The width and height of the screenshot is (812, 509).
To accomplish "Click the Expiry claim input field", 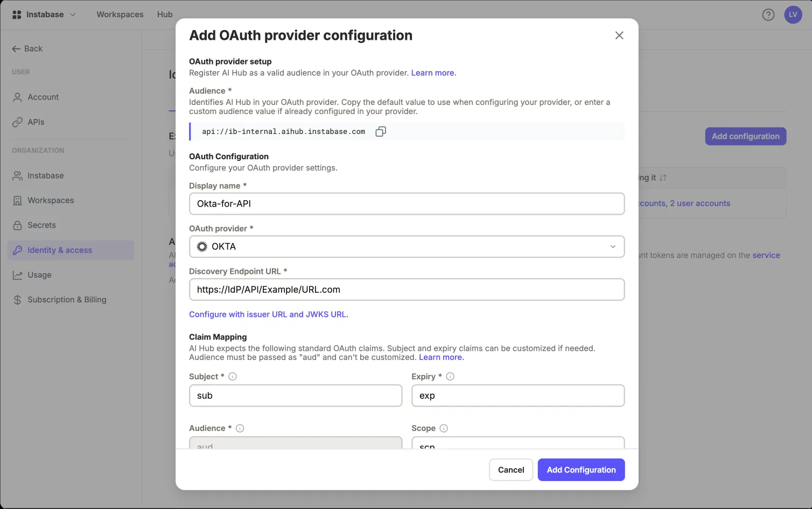I will (518, 395).
